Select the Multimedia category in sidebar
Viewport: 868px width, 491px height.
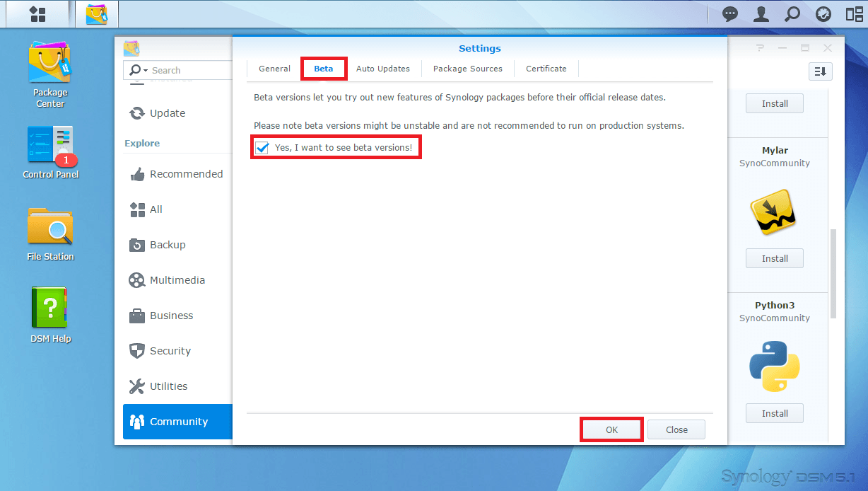177,280
